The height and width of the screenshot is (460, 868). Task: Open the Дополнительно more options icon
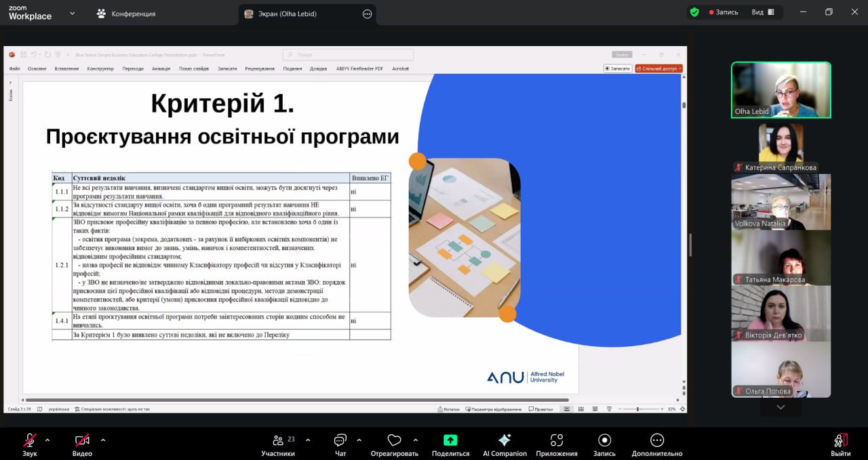click(656, 440)
